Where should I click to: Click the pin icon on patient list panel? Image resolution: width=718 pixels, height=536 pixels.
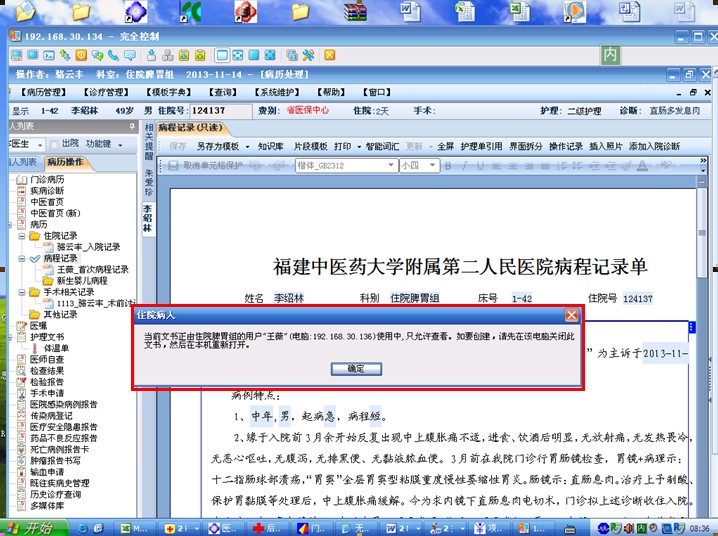[x=132, y=126]
